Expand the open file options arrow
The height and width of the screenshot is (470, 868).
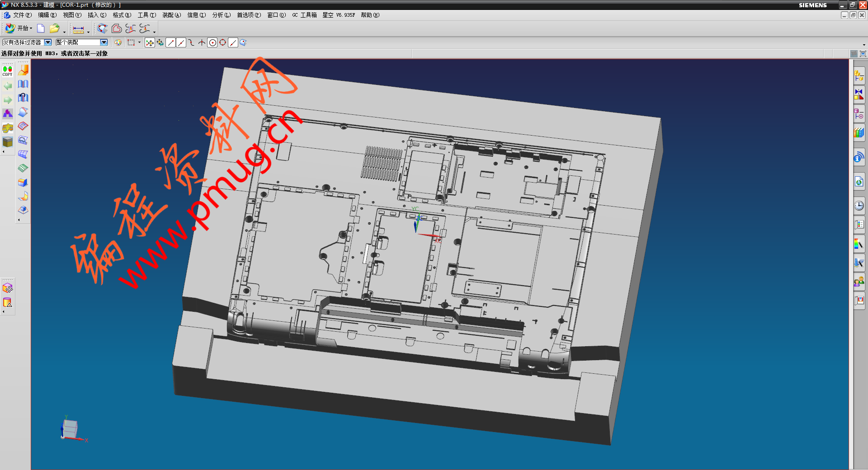click(x=64, y=32)
